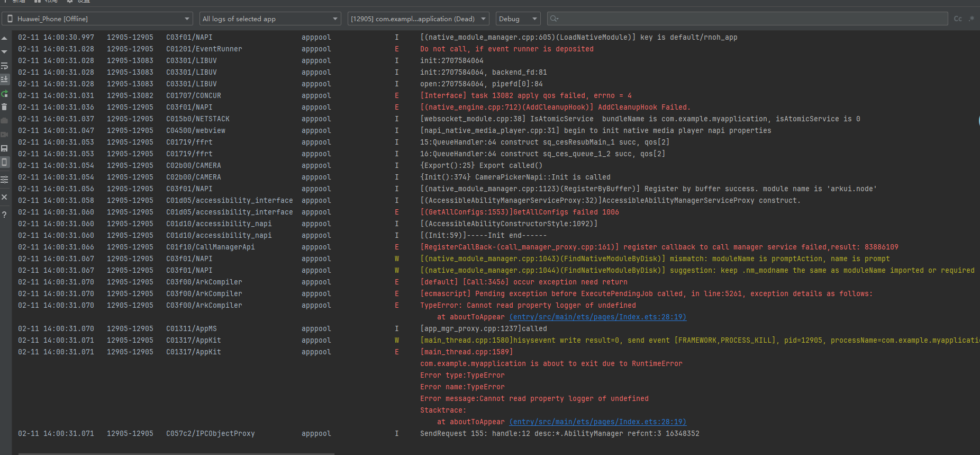Select the 'Register by buffer success' message
980x455 pixels.
click(648, 189)
